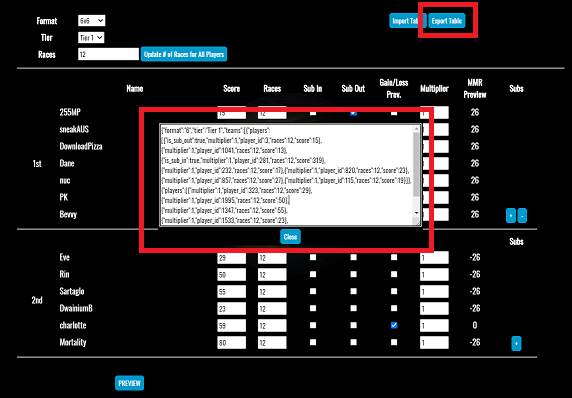This screenshot has height=398, width=572.
Task: Check Sub Out for charlotte
Action: pyautogui.click(x=353, y=325)
